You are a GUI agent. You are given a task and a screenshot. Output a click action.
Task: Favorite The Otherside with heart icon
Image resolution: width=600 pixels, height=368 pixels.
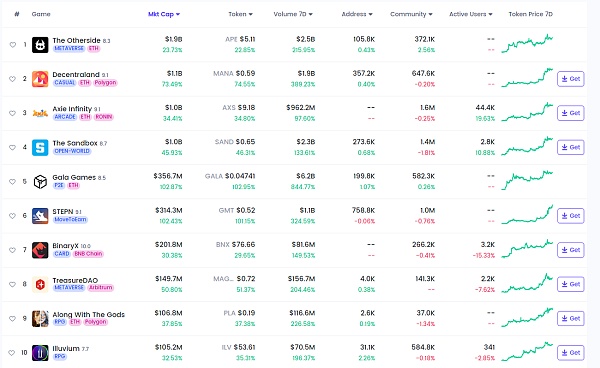[13, 45]
